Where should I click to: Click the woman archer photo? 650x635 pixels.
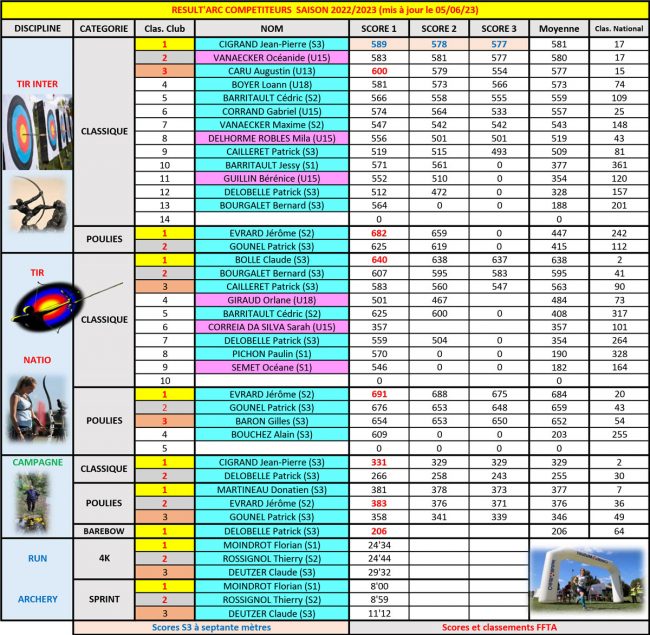(x=37, y=409)
